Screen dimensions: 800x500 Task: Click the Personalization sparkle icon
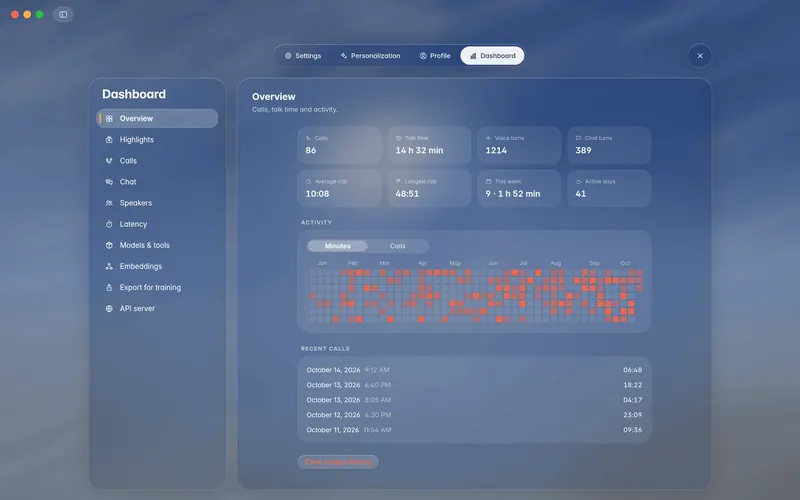(344, 56)
